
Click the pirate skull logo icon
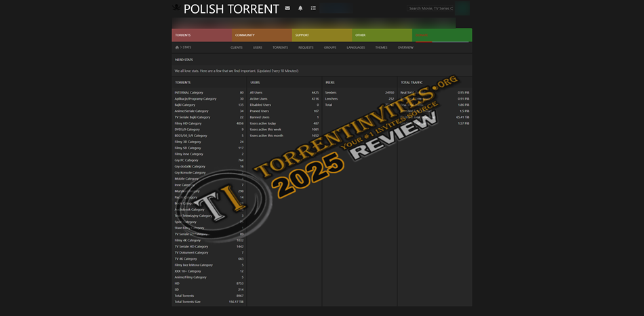coord(176,8)
